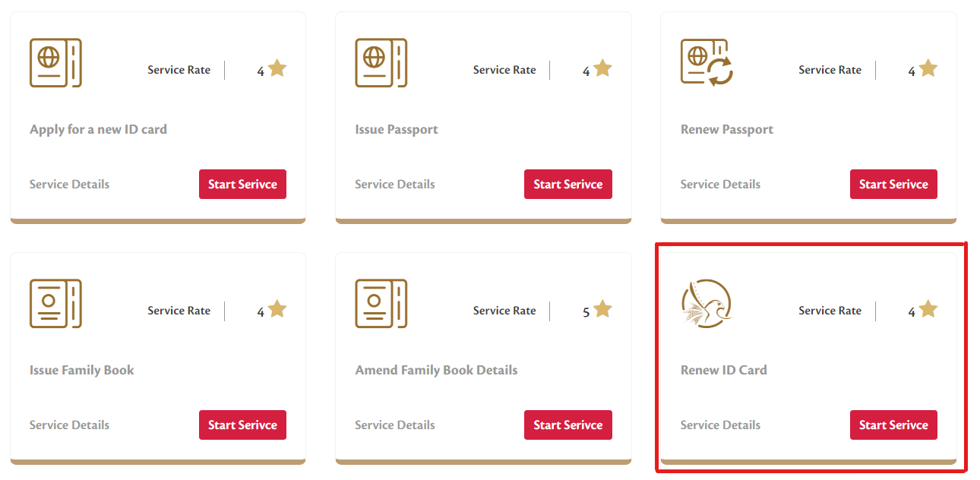Viewport: 980px width, 480px height.
Task: Start the Issue Family Book service
Action: [x=242, y=425]
